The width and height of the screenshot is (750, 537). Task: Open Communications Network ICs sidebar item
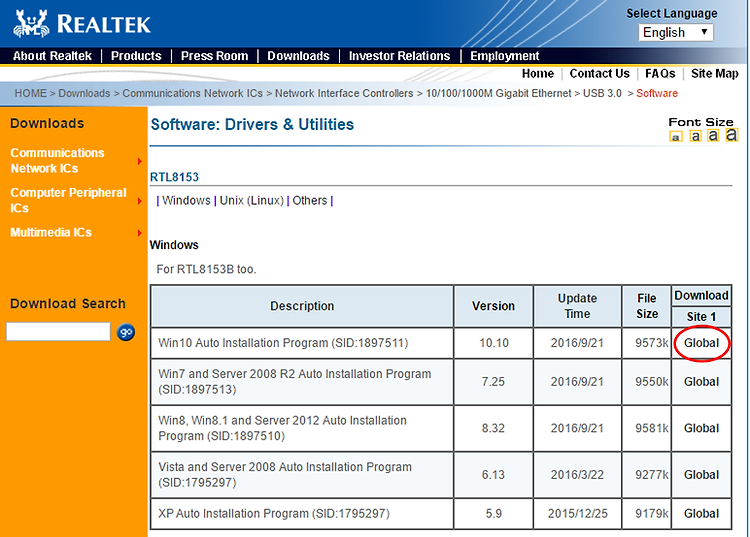pos(57,161)
